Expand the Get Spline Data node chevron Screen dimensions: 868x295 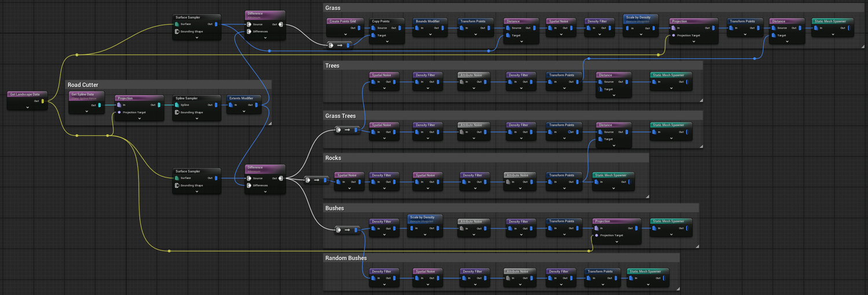(86, 112)
